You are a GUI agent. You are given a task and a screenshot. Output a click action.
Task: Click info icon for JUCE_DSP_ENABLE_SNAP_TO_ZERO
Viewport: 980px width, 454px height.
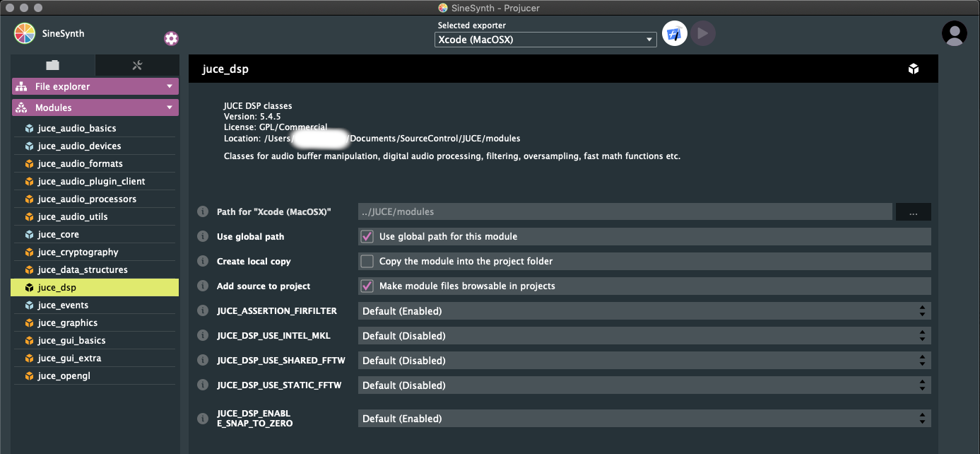pos(203,418)
